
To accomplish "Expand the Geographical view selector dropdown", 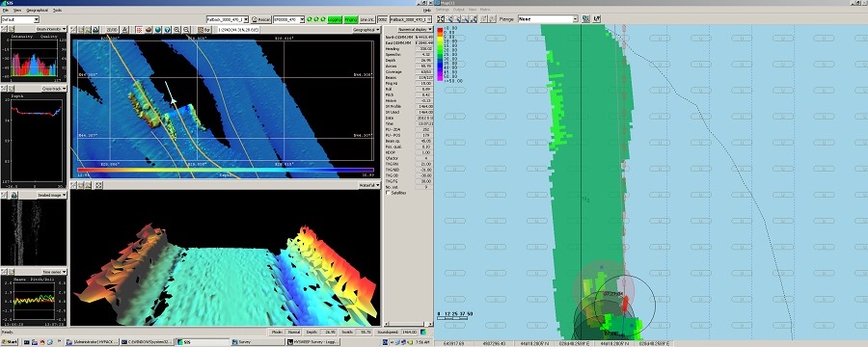I will [x=366, y=29].
